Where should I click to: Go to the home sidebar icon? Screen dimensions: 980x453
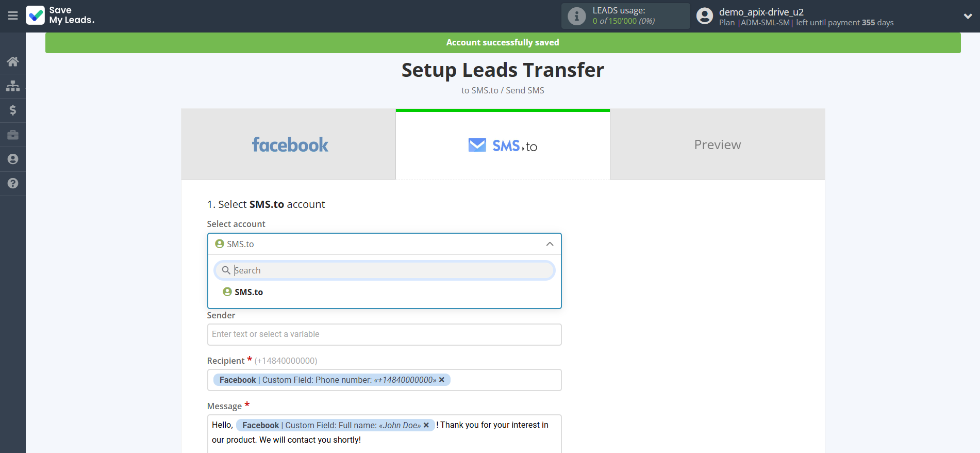pos(13,62)
